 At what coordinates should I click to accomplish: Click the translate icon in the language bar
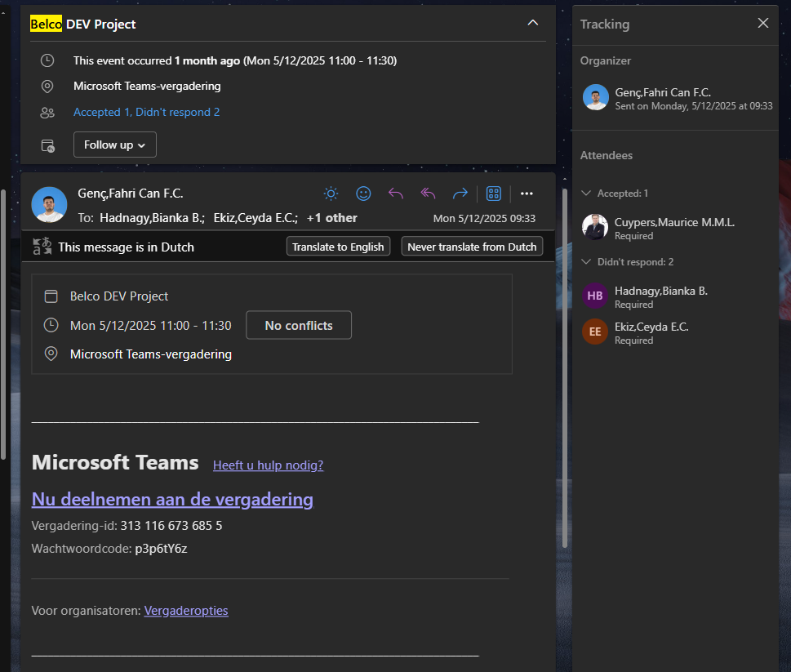42,247
